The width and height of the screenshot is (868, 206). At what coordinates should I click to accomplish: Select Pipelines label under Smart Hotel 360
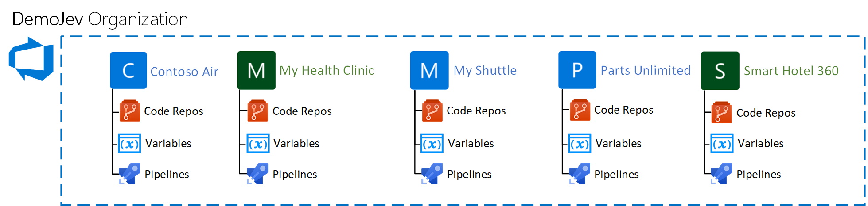pos(759,175)
